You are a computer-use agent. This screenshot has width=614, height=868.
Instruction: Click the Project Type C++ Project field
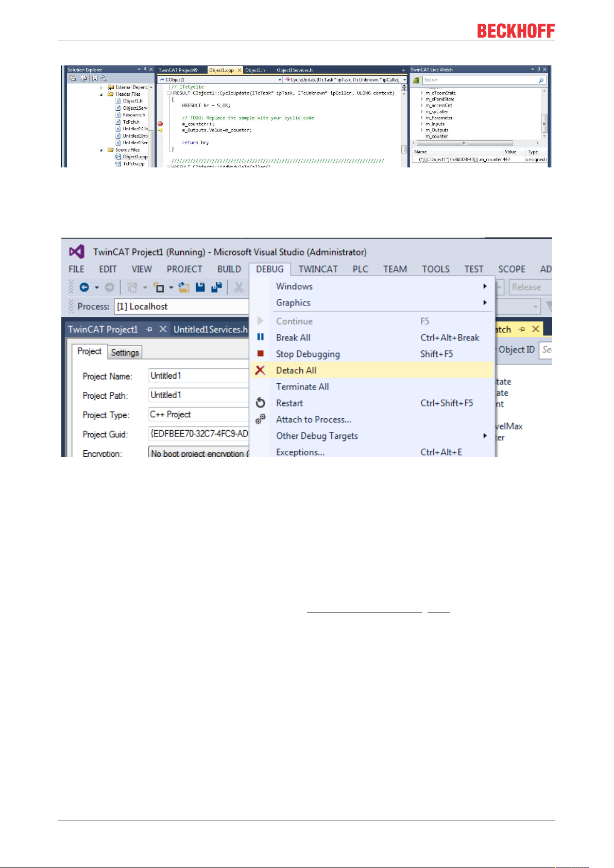tap(199, 415)
